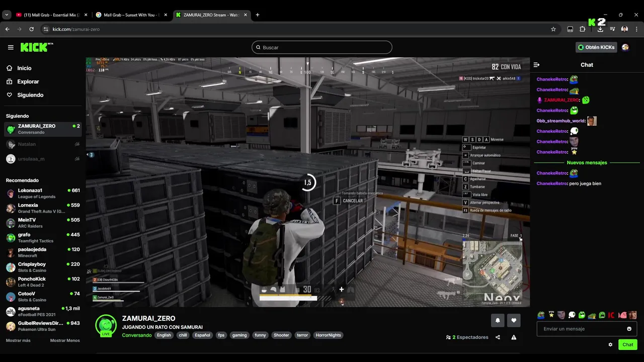Open recommended channel PonchoKick
644x362 pixels.
pos(43,282)
